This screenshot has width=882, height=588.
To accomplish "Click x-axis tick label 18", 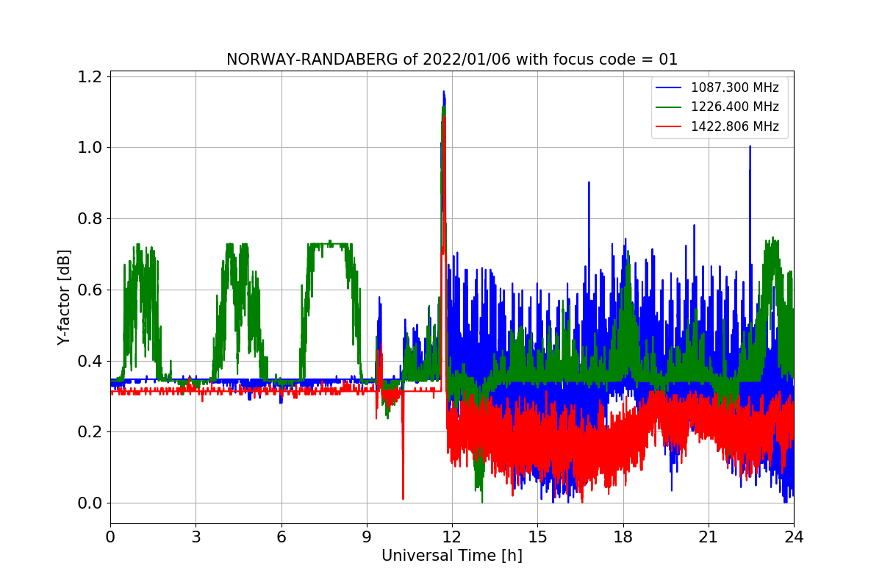I will tap(623, 537).
